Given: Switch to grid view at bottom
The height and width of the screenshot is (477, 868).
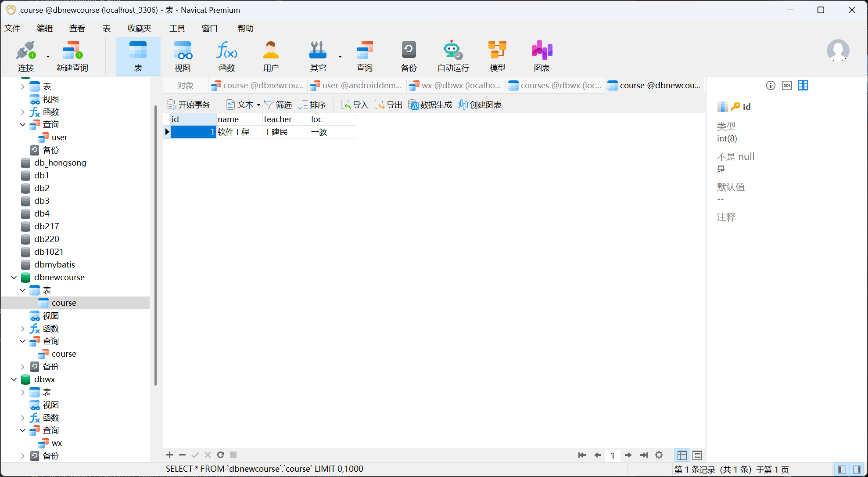Looking at the screenshot, I should (682, 455).
